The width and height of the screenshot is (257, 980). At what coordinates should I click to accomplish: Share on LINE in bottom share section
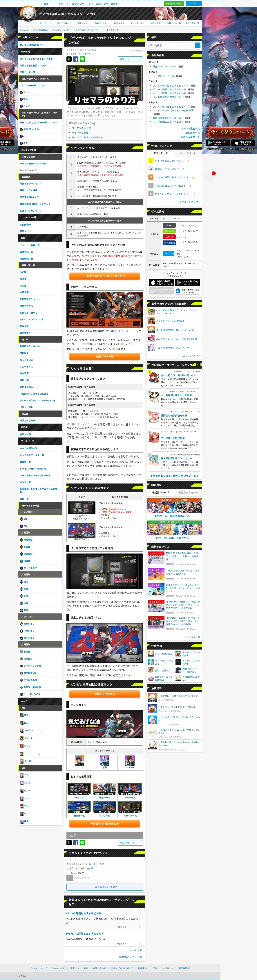(82, 843)
